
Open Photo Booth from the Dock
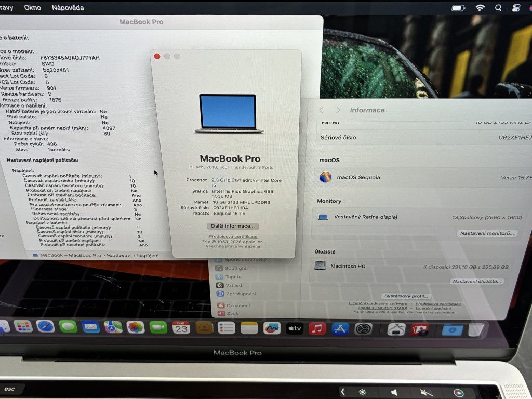tap(420, 330)
